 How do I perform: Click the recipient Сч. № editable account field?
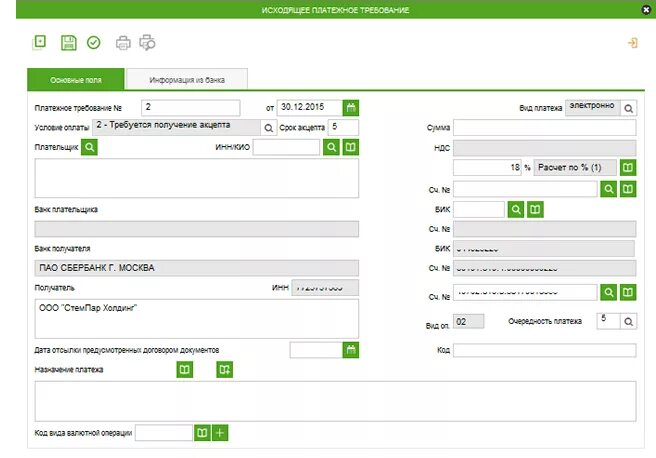525,292
